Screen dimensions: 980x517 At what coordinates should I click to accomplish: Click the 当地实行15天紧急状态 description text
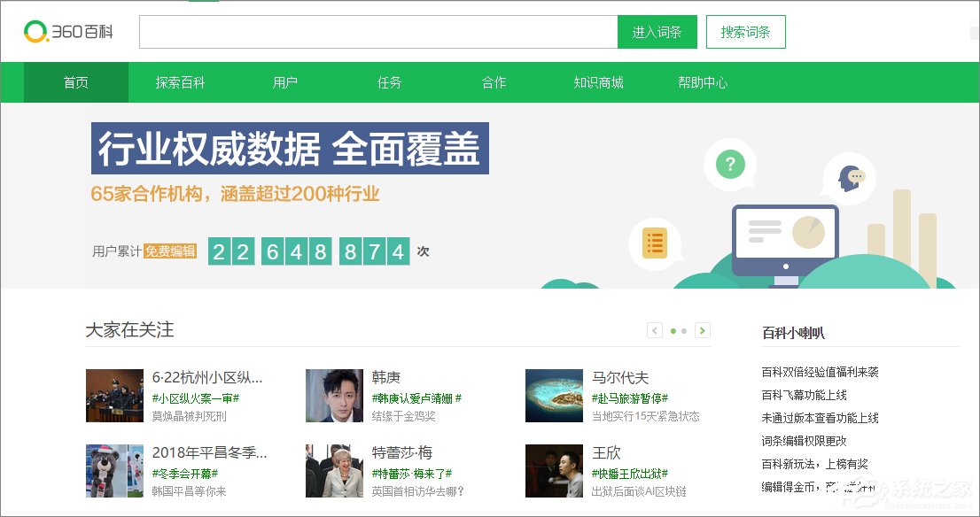(646, 416)
